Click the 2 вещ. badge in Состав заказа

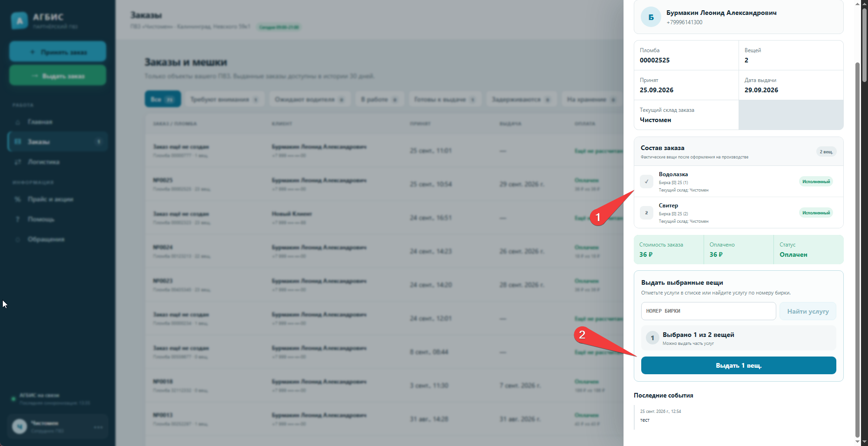pyautogui.click(x=827, y=151)
